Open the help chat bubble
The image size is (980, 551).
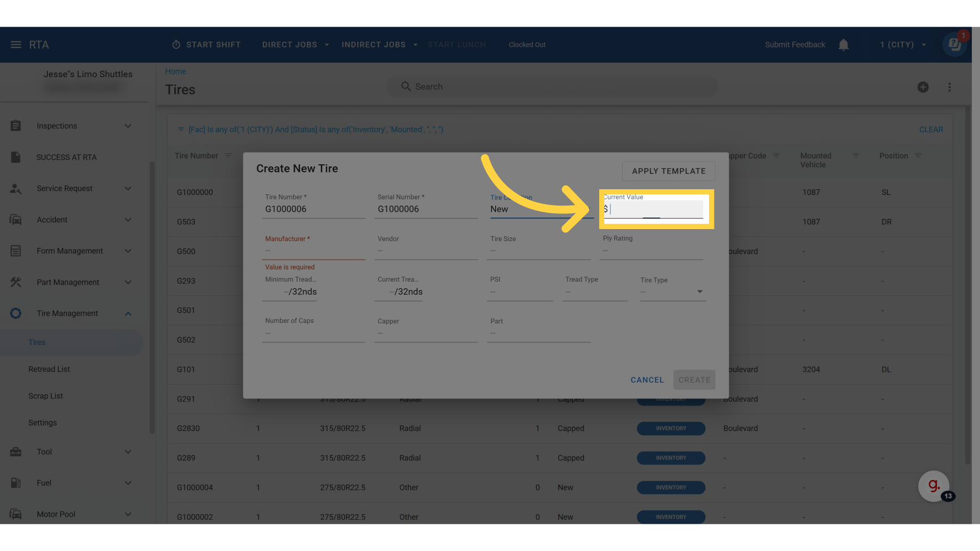point(954,44)
